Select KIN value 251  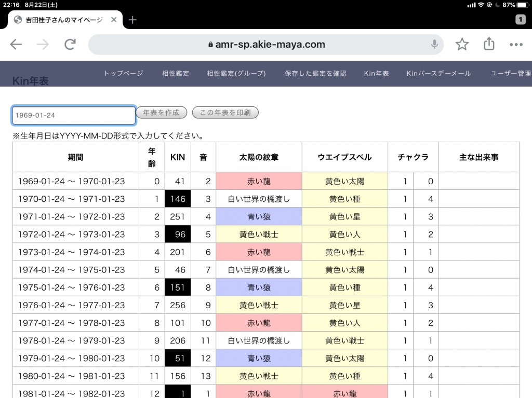[x=178, y=216]
